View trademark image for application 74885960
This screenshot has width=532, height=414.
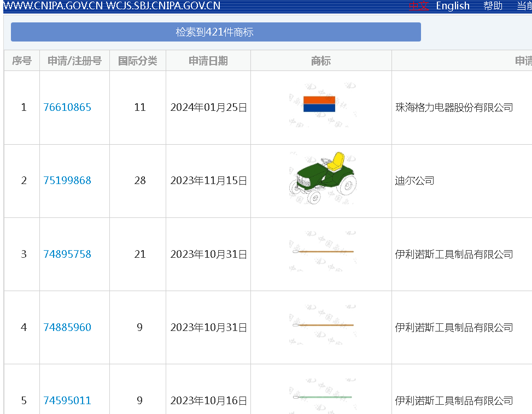(323, 325)
